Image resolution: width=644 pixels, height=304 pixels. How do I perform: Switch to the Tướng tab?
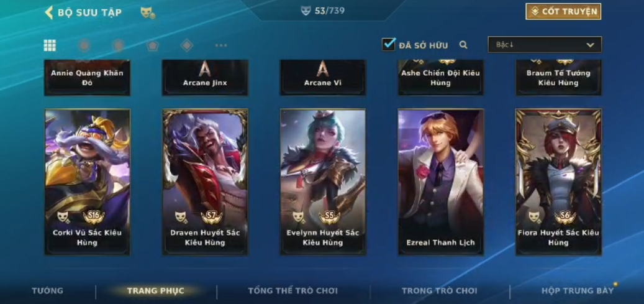(x=48, y=291)
